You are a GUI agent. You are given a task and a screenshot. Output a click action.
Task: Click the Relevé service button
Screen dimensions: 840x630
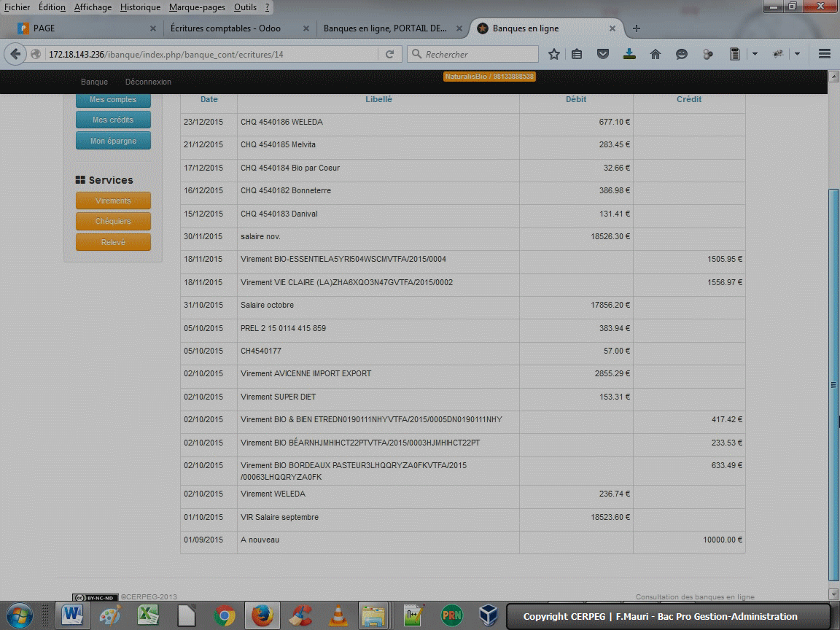(x=113, y=242)
